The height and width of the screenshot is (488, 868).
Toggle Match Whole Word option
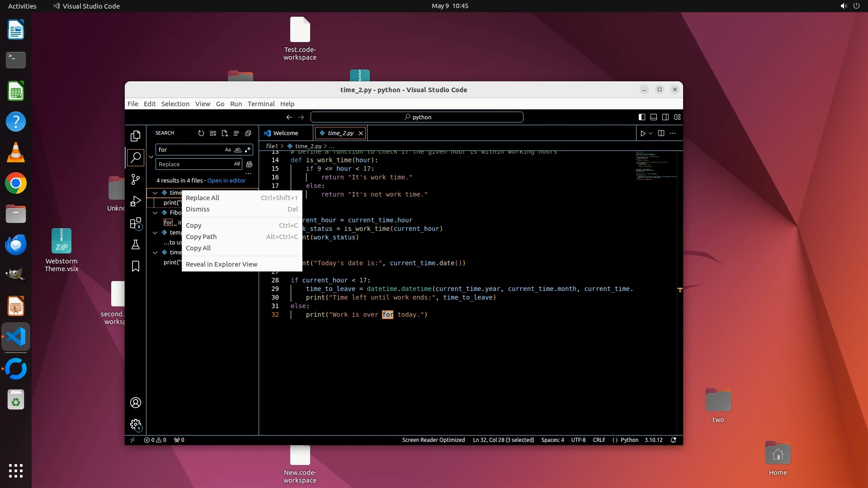coord(238,150)
